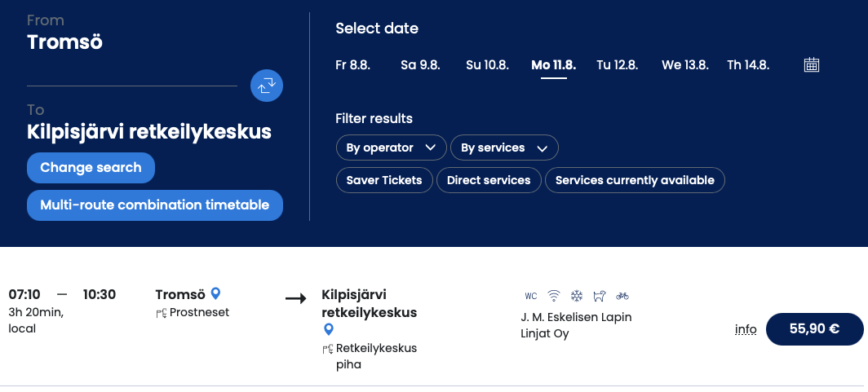Click the map pin under Kilpisjärvi retkeilykeskus
Viewport: 868px width, 392px height.
pos(328,330)
